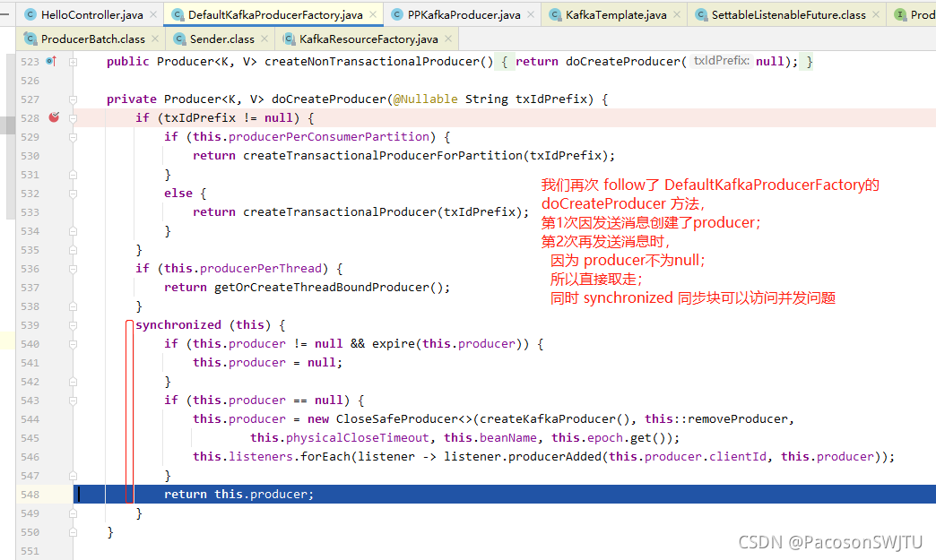Click the KafkaResourceFactory.java file icon

(x=289, y=39)
